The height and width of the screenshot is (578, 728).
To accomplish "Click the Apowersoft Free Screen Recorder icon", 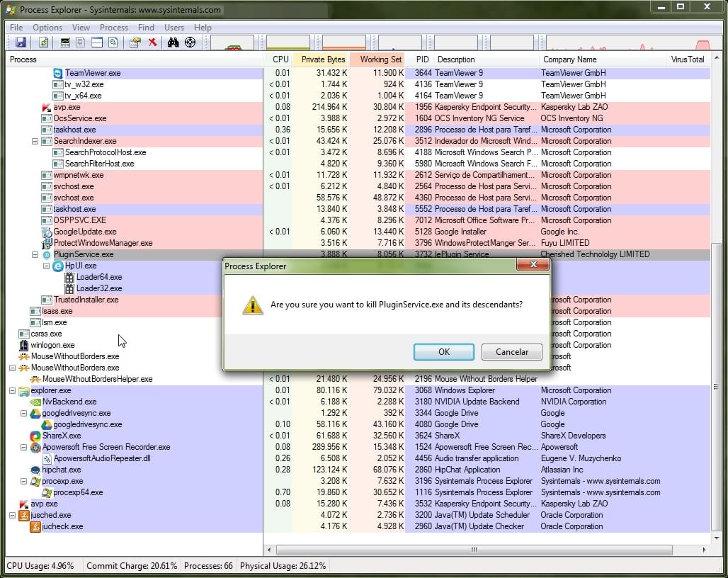I will 35,447.
